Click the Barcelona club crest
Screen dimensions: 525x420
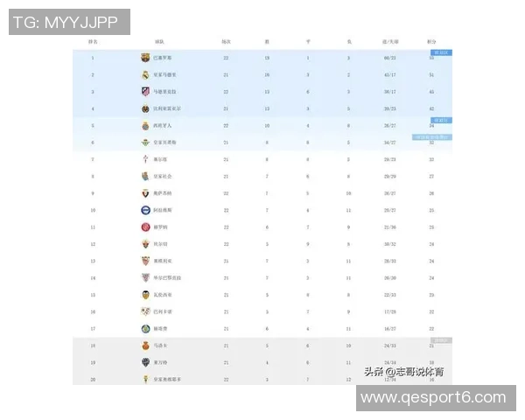click(x=145, y=58)
